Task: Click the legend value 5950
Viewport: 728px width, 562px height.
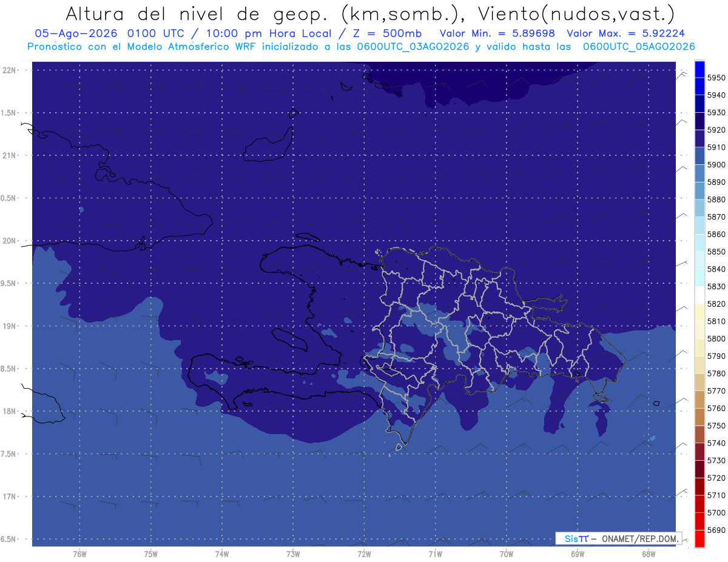Action: coord(716,78)
